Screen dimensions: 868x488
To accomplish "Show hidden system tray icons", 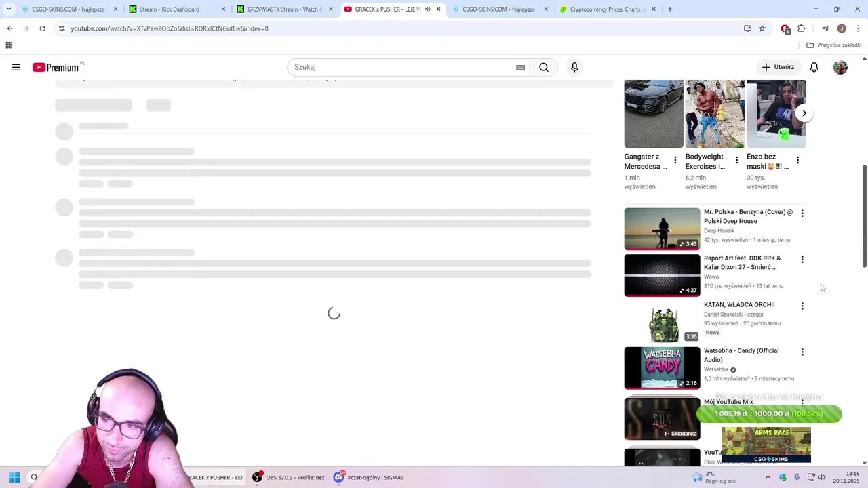I will [768, 477].
